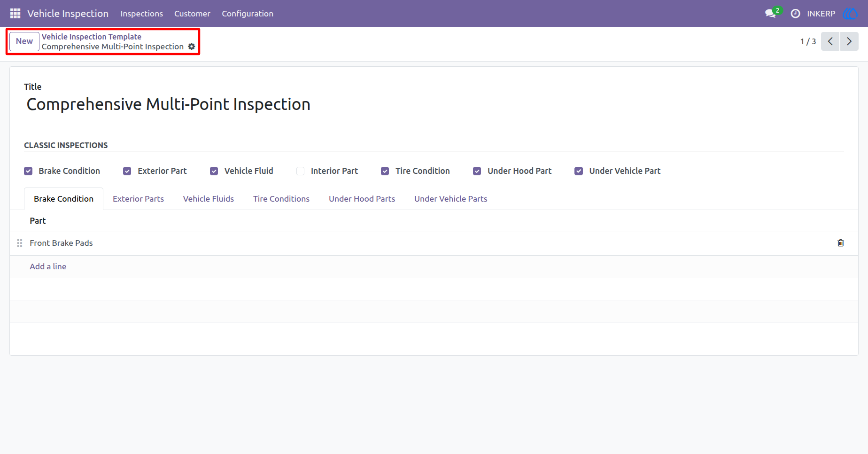Screen dimensions: 868x454
Task: Switch to Under Hood Parts tab
Action: tap(362, 199)
